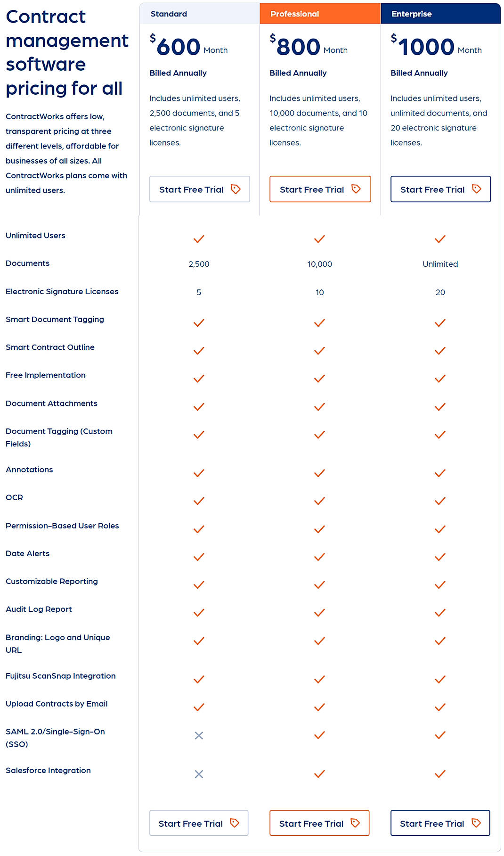504x856 pixels.
Task: Click the tag icon on bottom Enterprise trial button
Action: click(x=477, y=823)
